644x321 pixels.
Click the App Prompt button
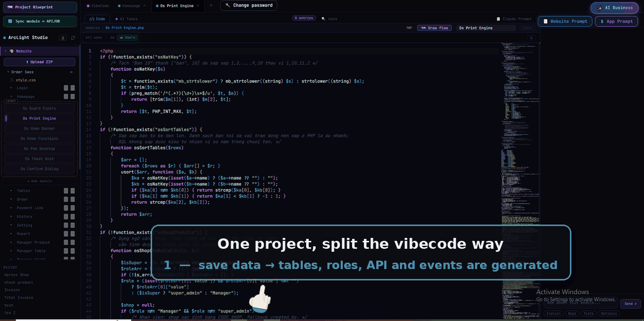tap(616, 21)
